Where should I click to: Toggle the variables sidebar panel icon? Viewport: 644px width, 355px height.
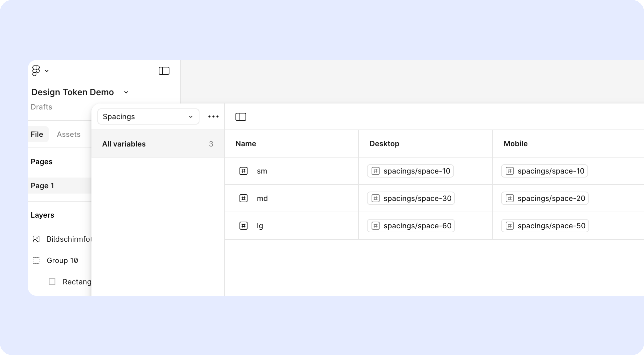point(241,117)
